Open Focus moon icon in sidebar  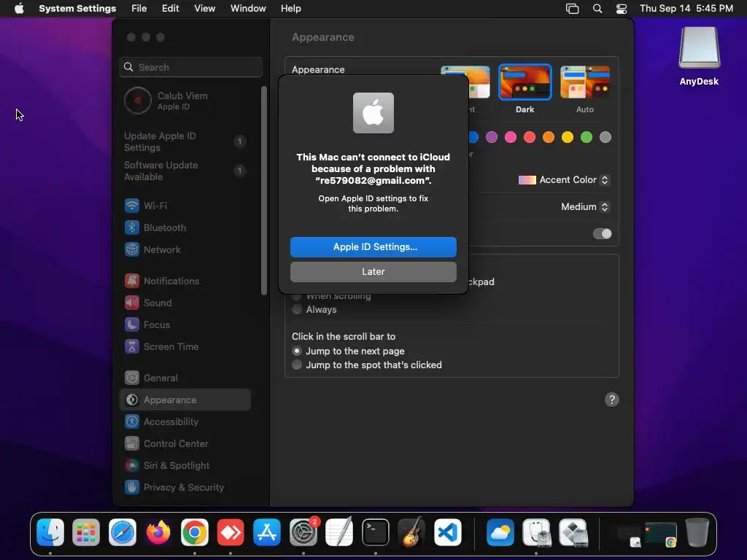coord(132,324)
